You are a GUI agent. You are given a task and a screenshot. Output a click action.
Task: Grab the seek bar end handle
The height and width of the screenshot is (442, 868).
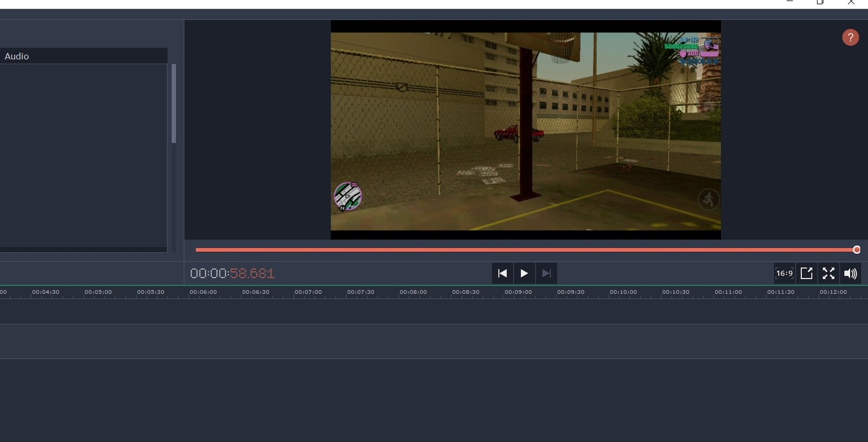[857, 250]
